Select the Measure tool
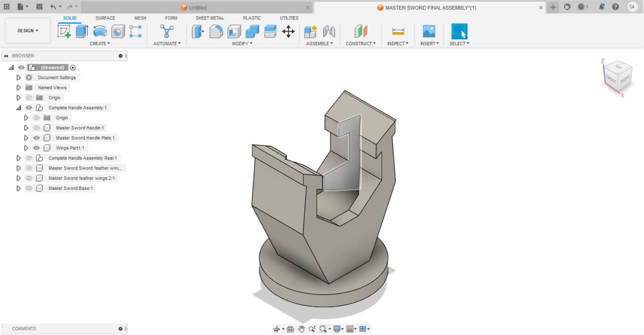 398,32
